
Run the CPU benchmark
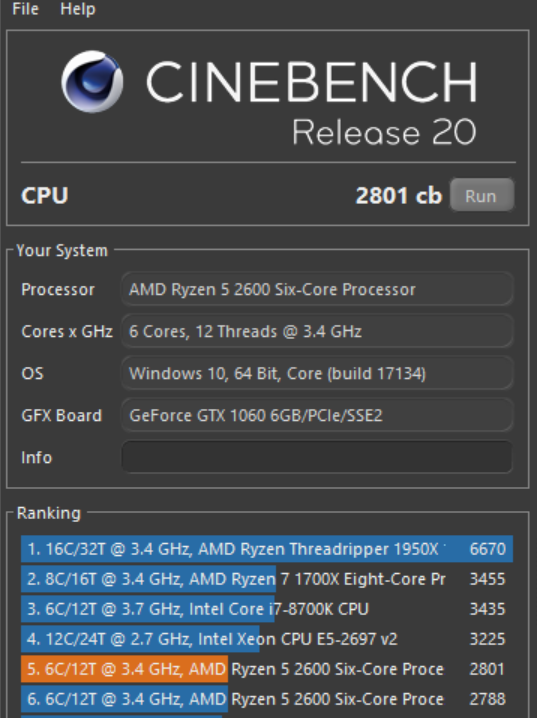tap(482, 196)
